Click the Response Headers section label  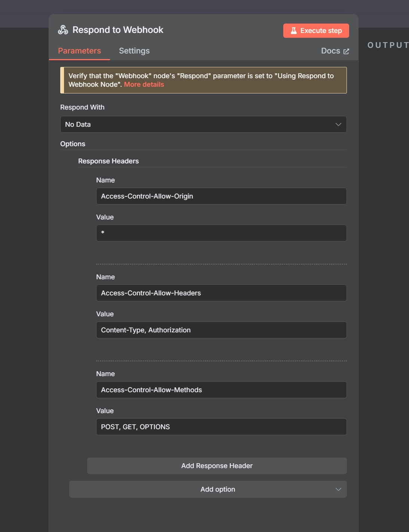[109, 161]
